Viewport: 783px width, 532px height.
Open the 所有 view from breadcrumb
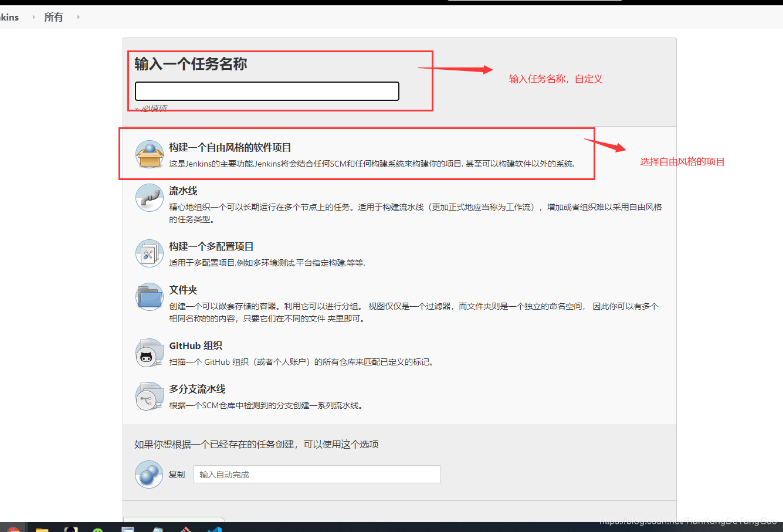(x=53, y=17)
